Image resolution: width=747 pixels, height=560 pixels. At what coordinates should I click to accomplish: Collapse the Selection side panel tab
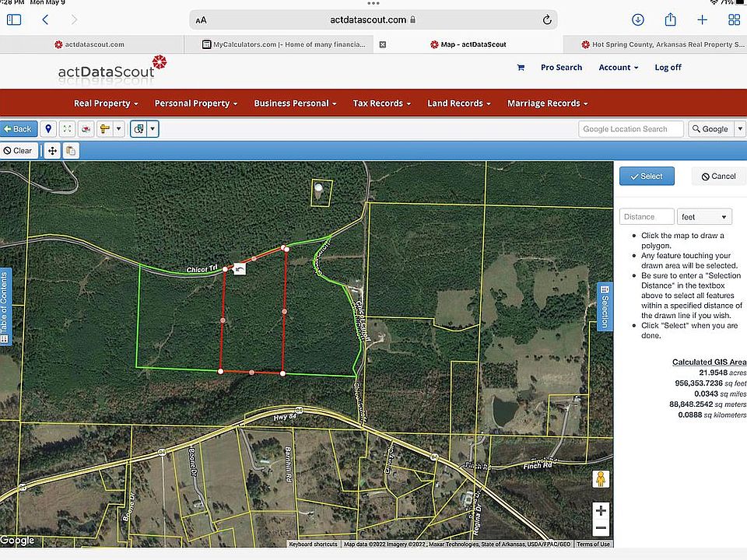tap(605, 306)
